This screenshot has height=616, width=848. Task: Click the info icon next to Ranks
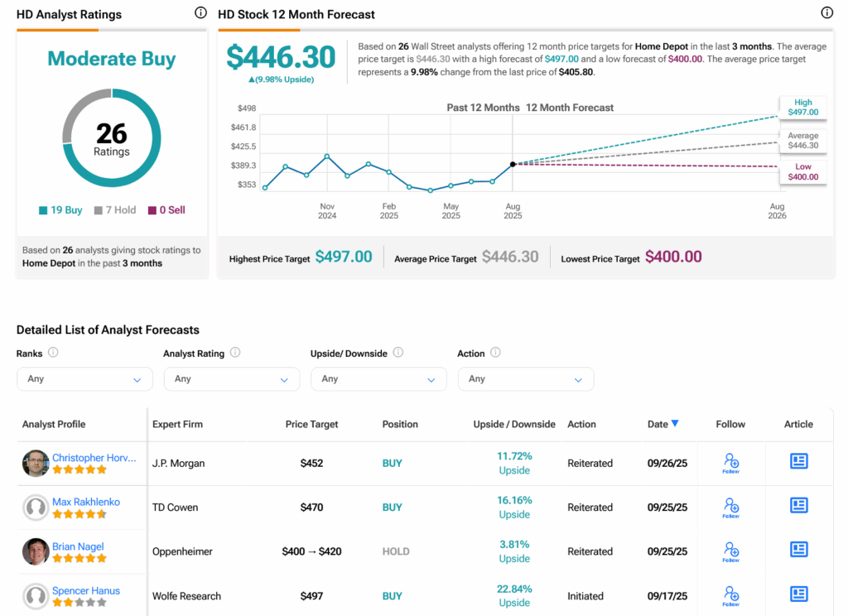(53, 353)
